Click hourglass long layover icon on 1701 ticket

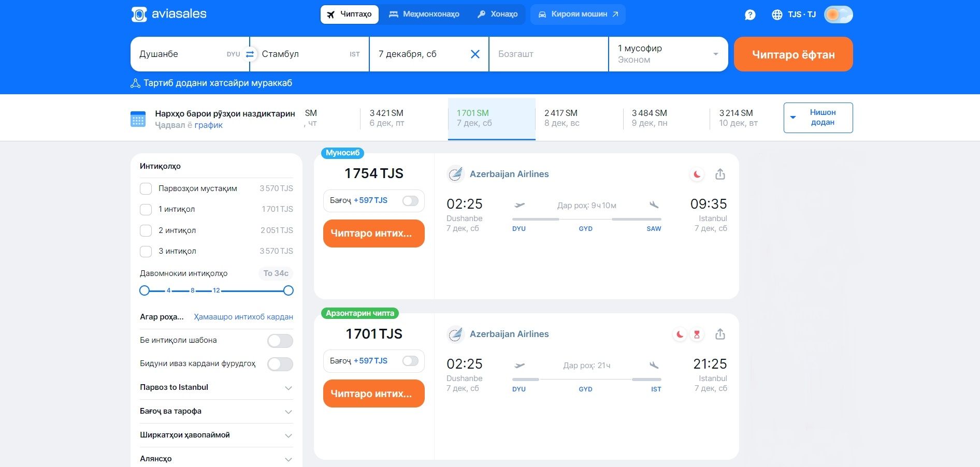[697, 334]
